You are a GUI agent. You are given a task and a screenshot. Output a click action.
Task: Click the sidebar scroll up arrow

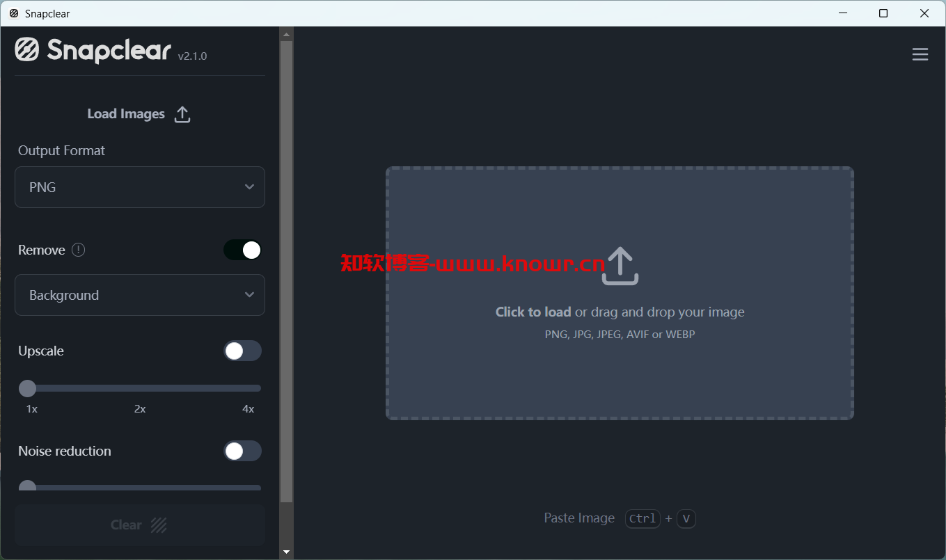point(286,33)
